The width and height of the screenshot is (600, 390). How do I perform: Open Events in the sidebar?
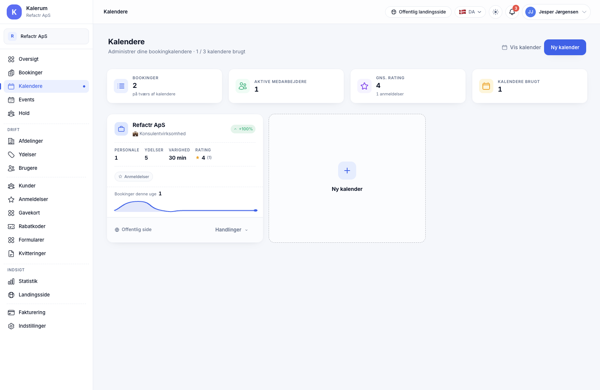click(x=46, y=100)
